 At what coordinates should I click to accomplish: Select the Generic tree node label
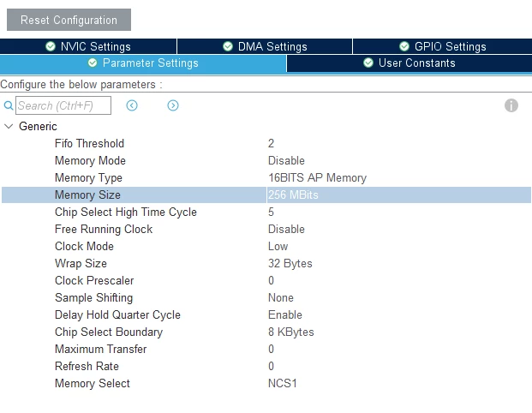(38, 127)
